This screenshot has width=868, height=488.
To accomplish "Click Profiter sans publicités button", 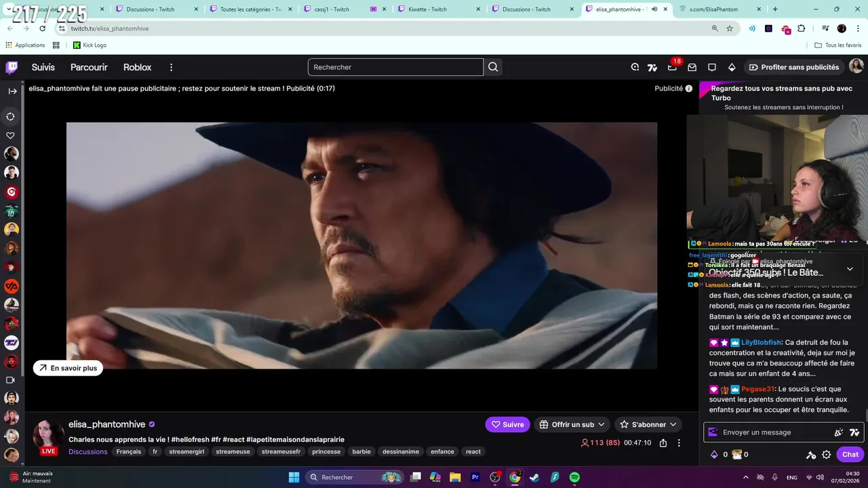I will 794,67.
